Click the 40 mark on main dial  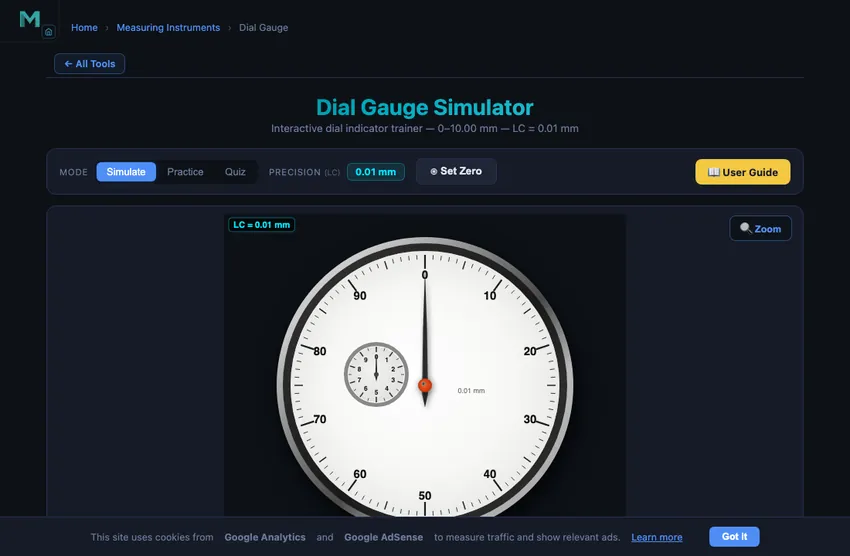(490, 474)
